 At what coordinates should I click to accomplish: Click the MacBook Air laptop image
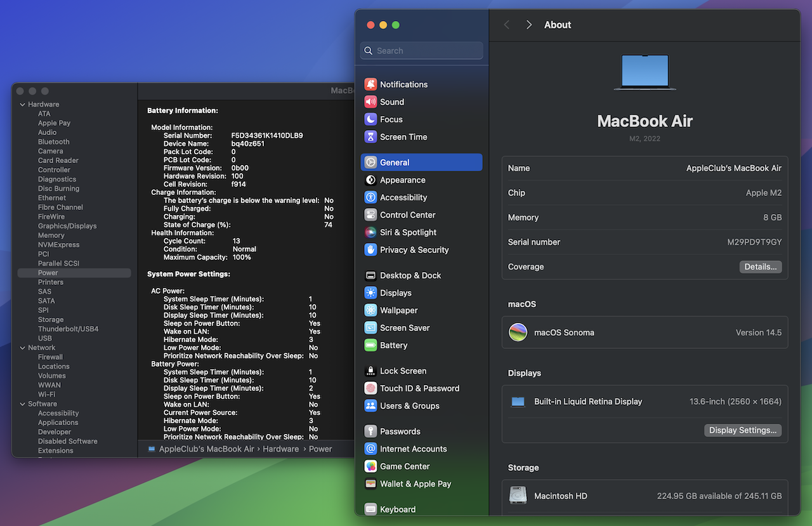[645, 72]
